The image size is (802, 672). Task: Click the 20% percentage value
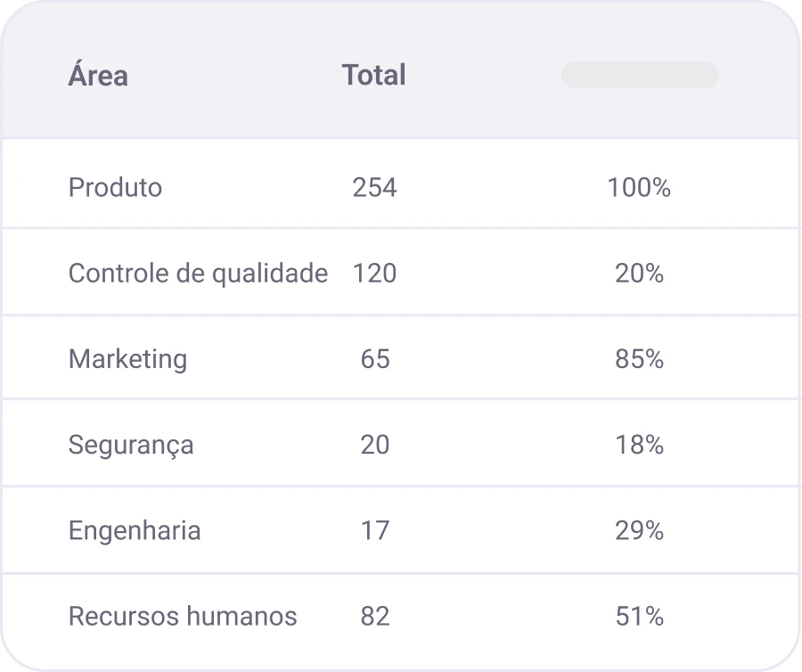[x=639, y=274]
